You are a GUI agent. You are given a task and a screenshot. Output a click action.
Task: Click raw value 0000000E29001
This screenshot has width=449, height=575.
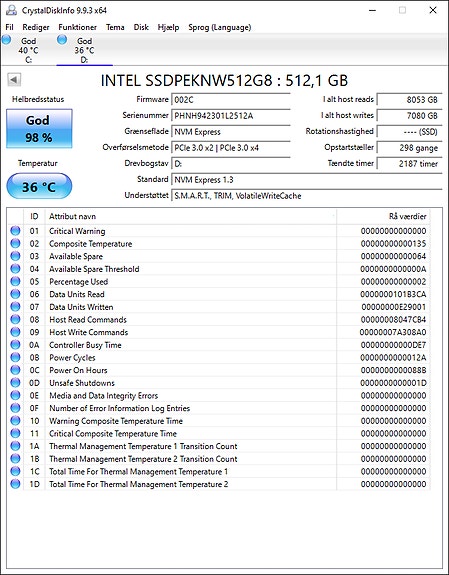(394, 307)
